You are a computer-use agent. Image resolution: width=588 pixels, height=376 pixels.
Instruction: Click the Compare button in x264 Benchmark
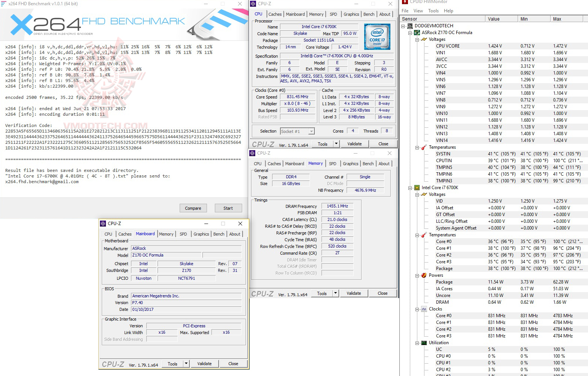[193, 208]
